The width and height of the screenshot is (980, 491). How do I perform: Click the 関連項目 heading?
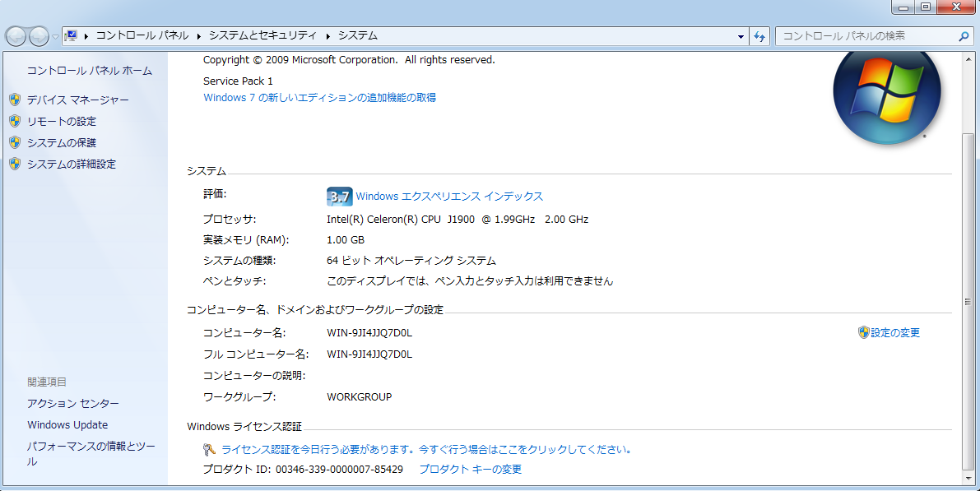coord(47,382)
